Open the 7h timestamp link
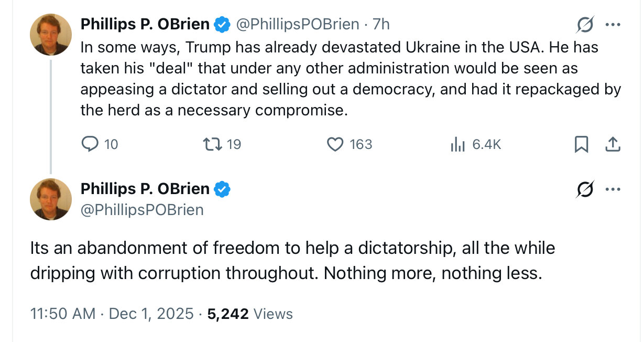This screenshot has height=342, width=644. (x=381, y=25)
